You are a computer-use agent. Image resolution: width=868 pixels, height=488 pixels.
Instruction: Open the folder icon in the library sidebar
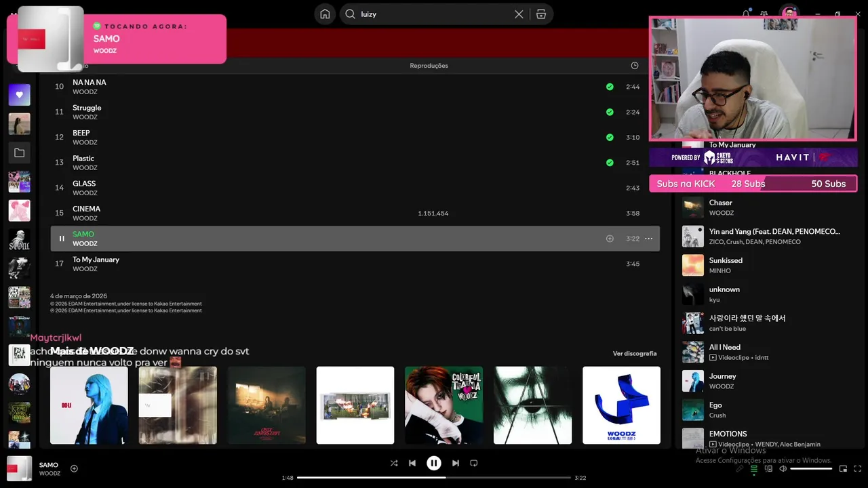point(19,153)
